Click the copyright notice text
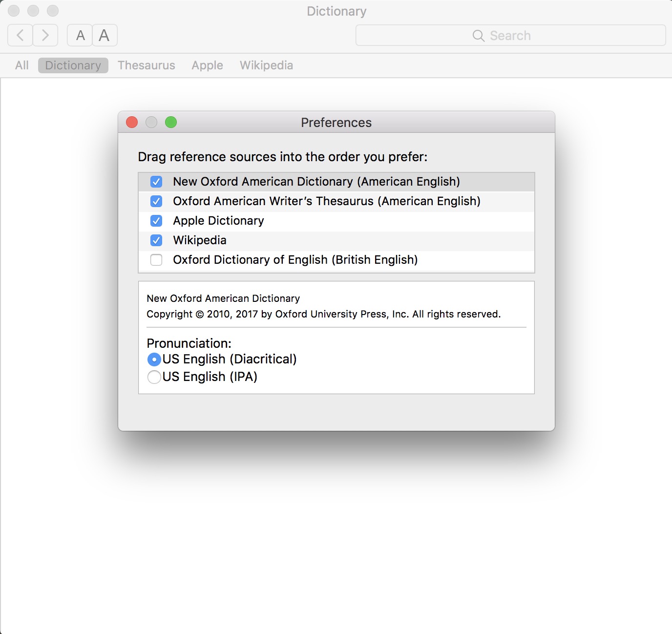Screen dimensions: 672x634 pos(324,314)
